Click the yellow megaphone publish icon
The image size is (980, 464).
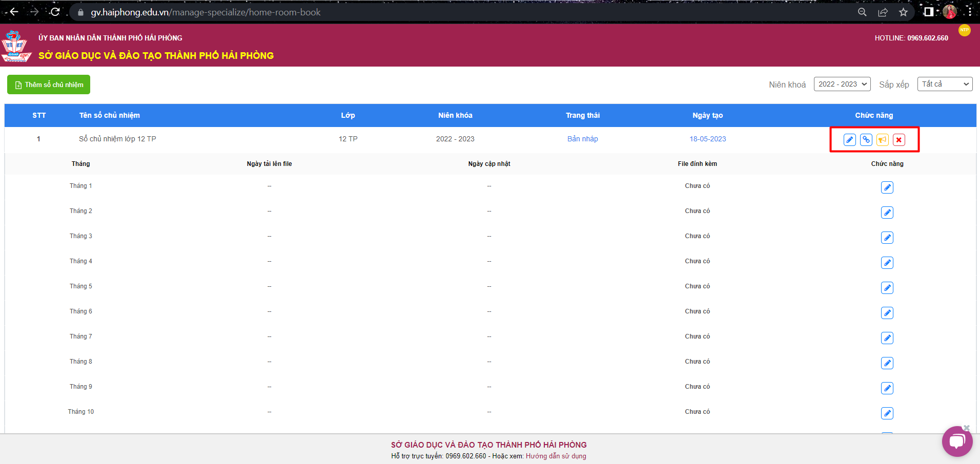click(x=882, y=140)
